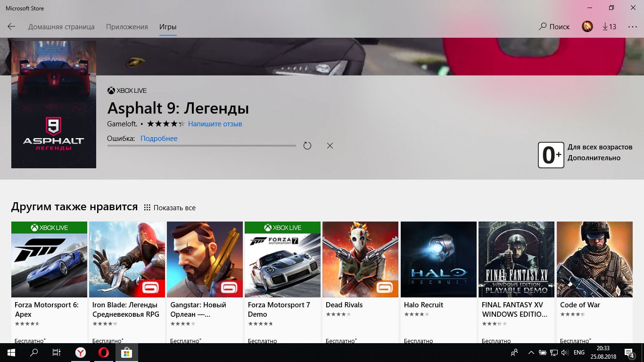Cancel the Asphalt 9 download
This screenshot has height=362, width=644.
(330, 146)
